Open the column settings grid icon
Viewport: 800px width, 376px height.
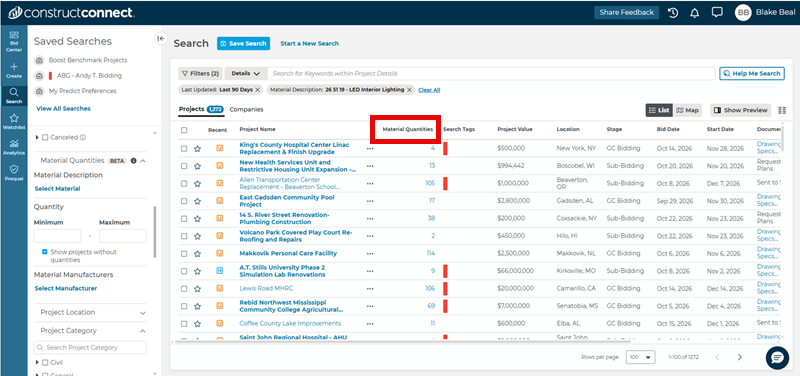[x=782, y=110]
